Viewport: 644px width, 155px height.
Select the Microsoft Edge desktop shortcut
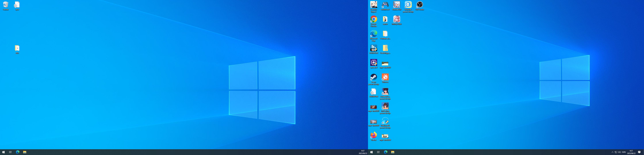(x=374, y=36)
